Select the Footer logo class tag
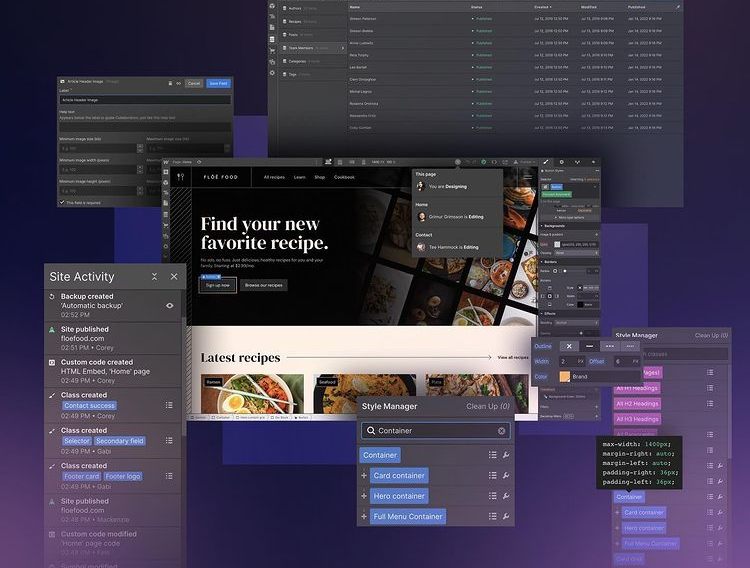The image size is (750, 568). tap(123, 476)
